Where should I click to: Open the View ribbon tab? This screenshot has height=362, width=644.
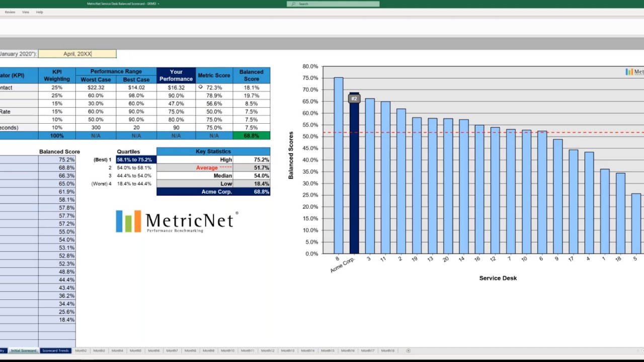[x=26, y=12]
